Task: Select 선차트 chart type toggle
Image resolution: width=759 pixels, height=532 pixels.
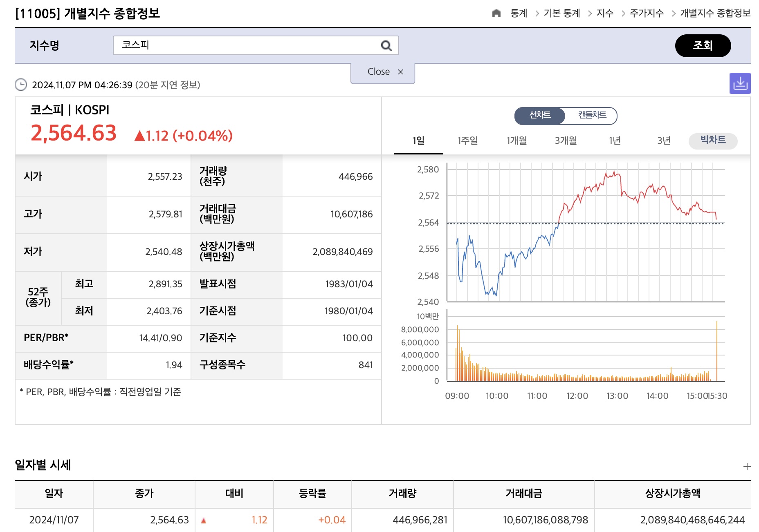Action: coord(540,115)
